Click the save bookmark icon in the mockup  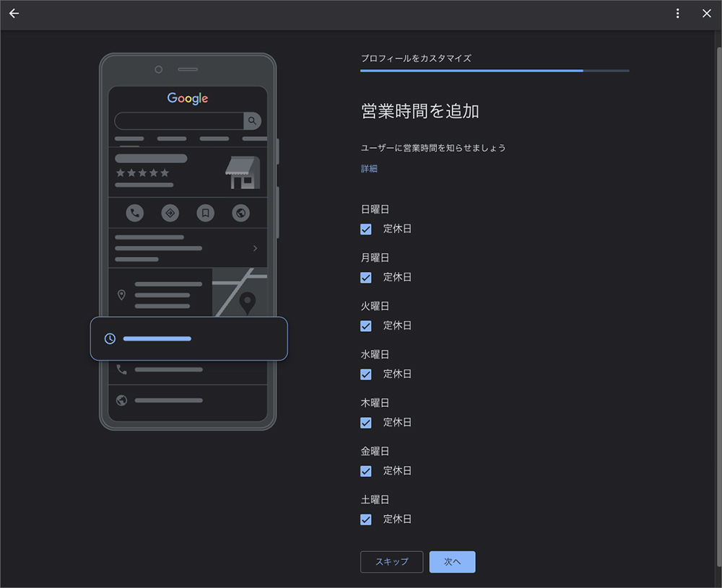click(205, 212)
